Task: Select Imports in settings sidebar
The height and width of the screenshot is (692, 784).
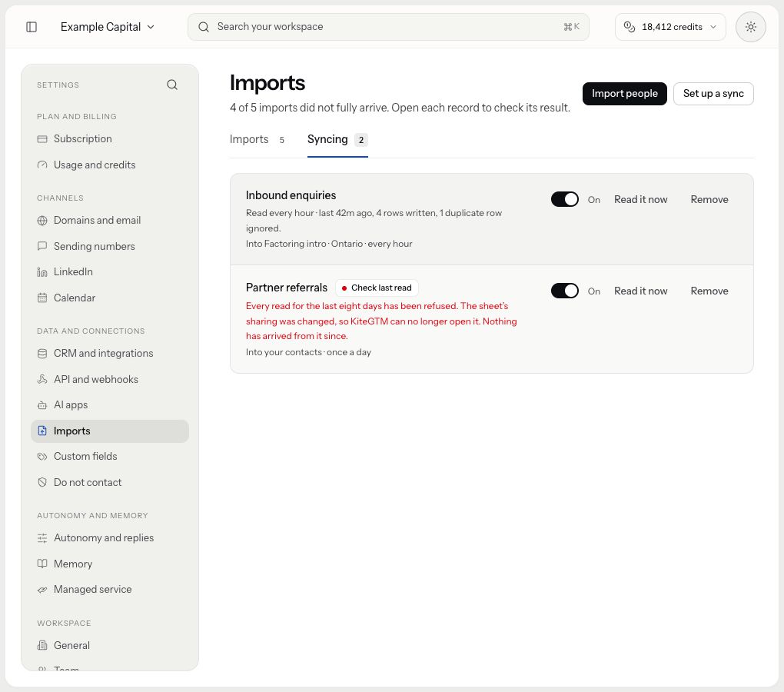Action: pyautogui.click(x=109, y=431)
